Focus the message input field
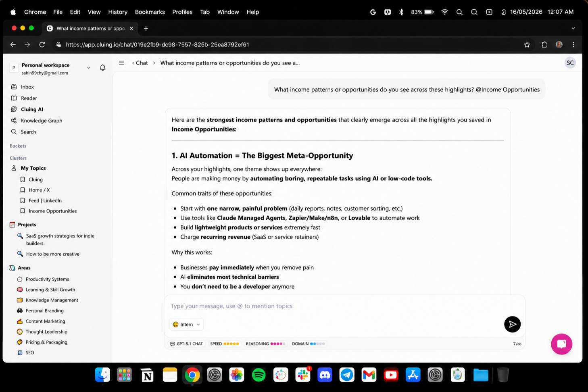This screenshot has height=392, width=588. (x=344, y=306)
